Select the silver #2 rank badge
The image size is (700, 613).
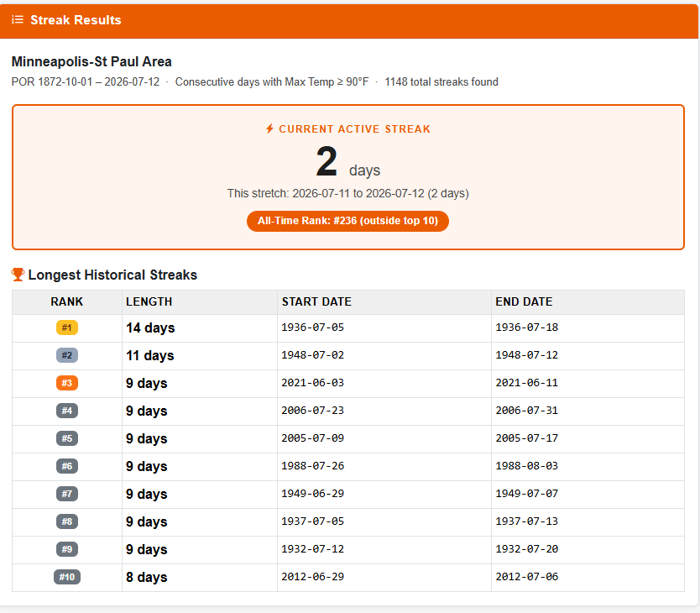(67, 355)
